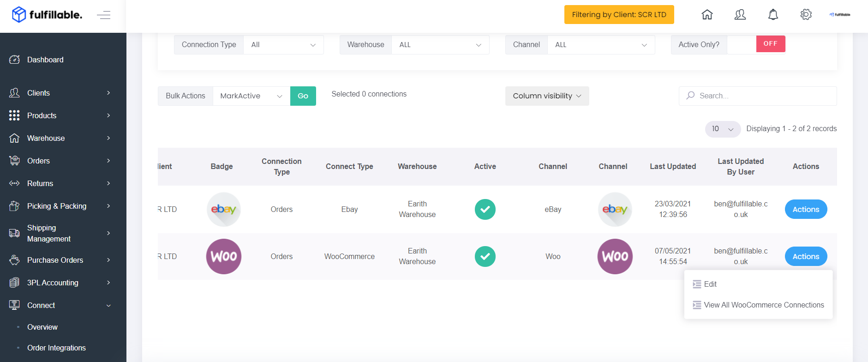Toggle the hamburger sidebar menu icon

[104, 15]
